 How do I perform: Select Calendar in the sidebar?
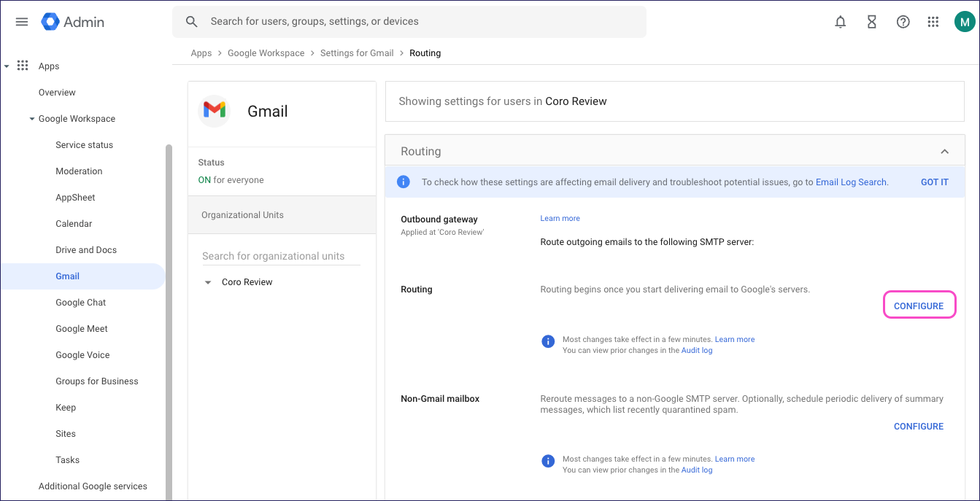(74, 224)
